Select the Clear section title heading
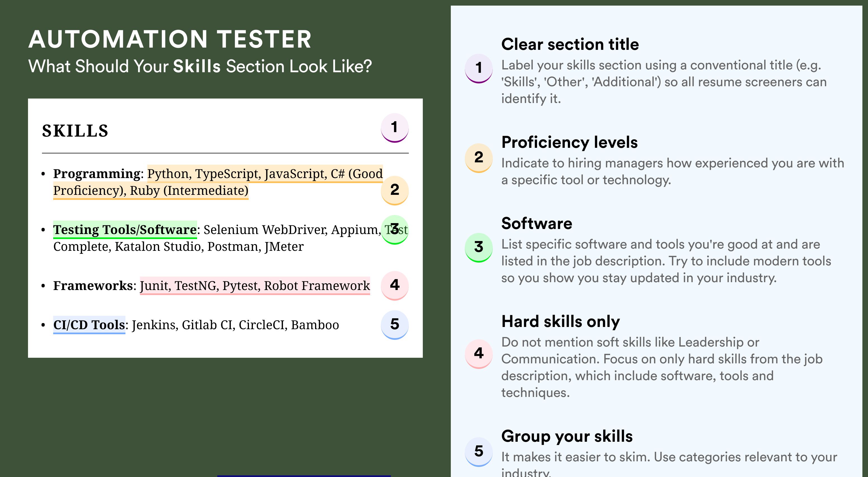 pos(570,44)
